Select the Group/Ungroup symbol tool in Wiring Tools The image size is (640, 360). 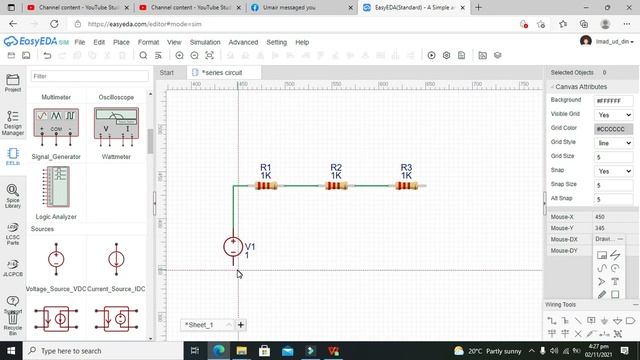point(618,334)
